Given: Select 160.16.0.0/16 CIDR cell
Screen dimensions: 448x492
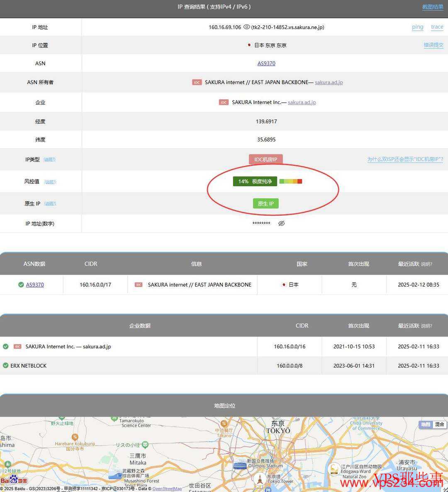Looking at the screenshot, I should 290,346.
